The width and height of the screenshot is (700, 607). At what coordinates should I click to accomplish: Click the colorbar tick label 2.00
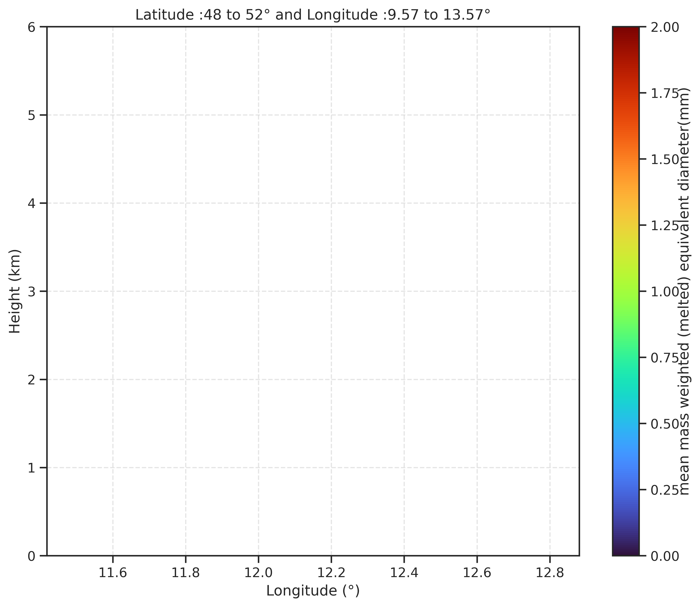coord(665,27)
